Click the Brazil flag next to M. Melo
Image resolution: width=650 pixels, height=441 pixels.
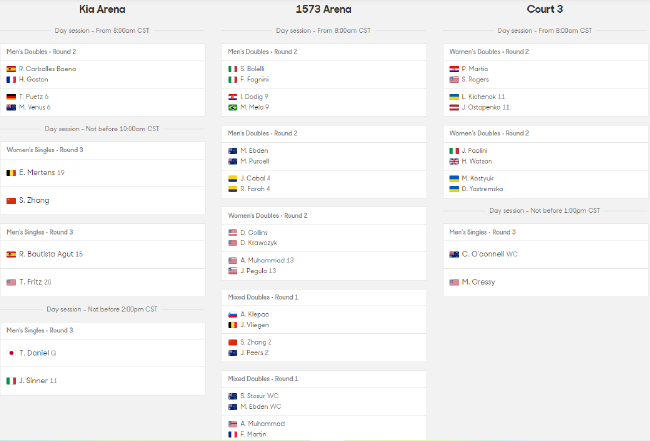(x=232, y=106)
